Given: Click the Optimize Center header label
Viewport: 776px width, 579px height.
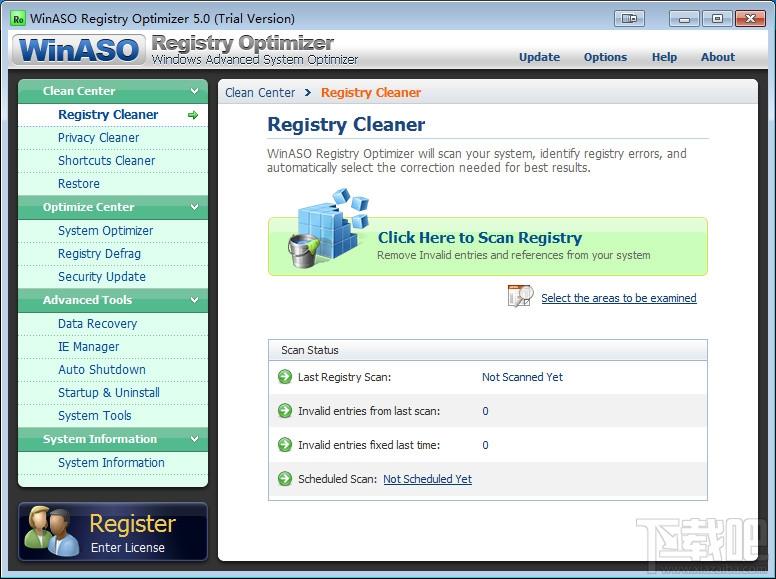Looking at the screenshot, I should [x=89, y=207].
